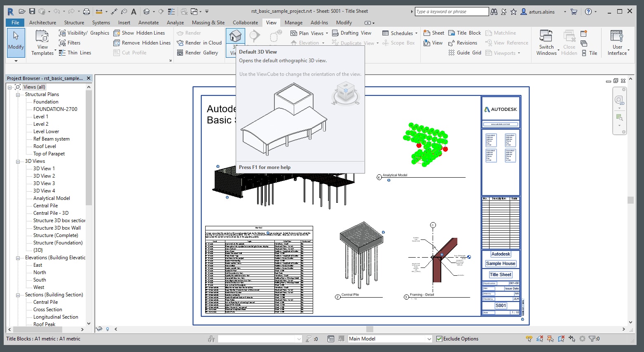The image size is (644, 352).
Task: Open the Filters tool
Action: click(x=70, y=43)
